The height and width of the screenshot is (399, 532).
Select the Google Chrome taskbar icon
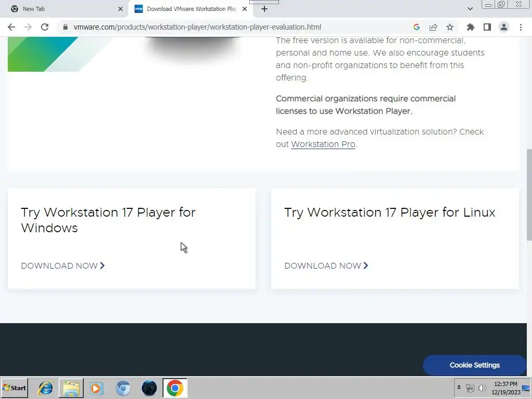tap(175, 388)
